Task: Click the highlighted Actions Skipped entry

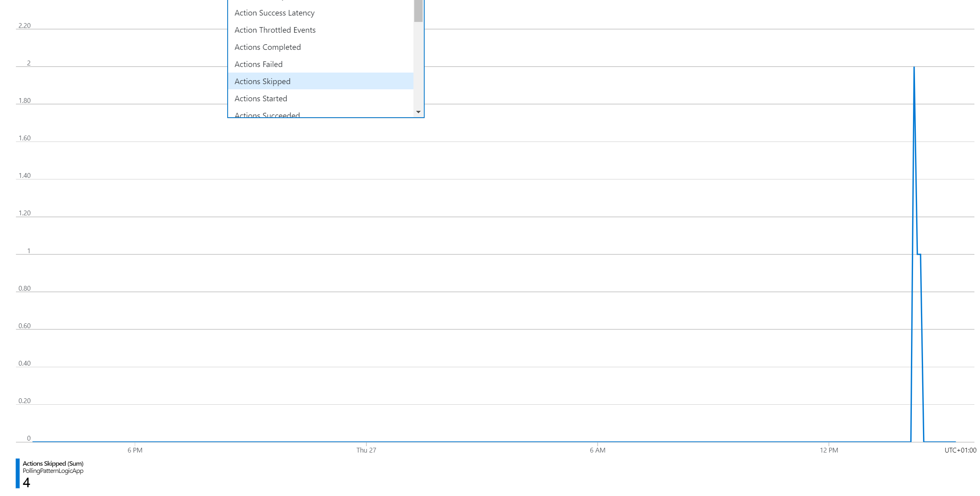Action: [x=262, y=81]
